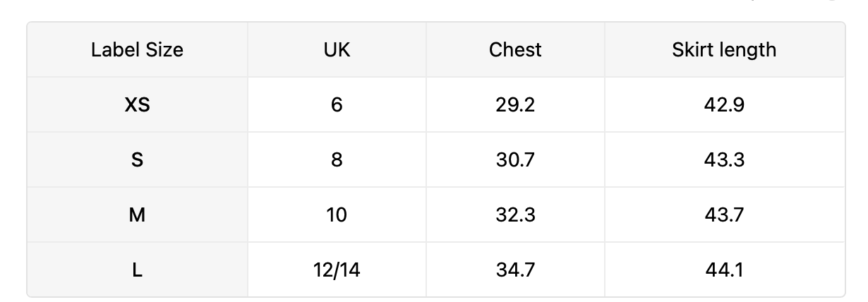Click the Label Size column header
This screenshot has height=302, width=868.
[138, 49]
